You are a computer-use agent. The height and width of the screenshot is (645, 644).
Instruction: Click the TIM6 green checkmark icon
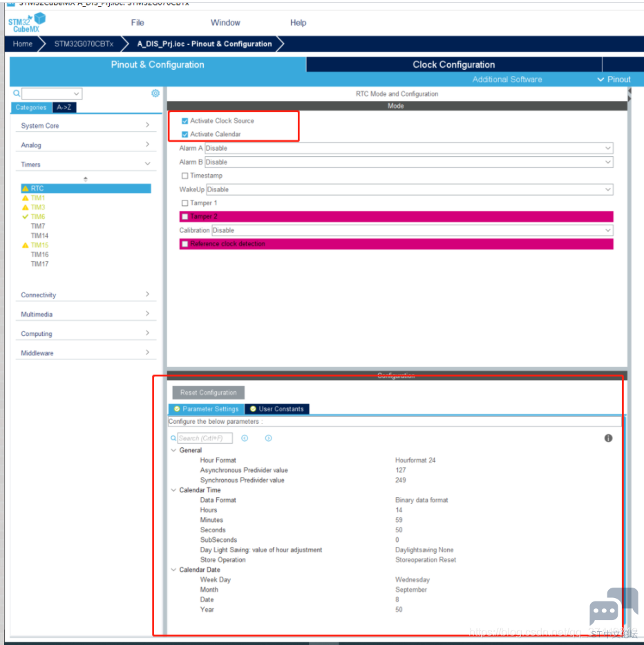point(26,217)
